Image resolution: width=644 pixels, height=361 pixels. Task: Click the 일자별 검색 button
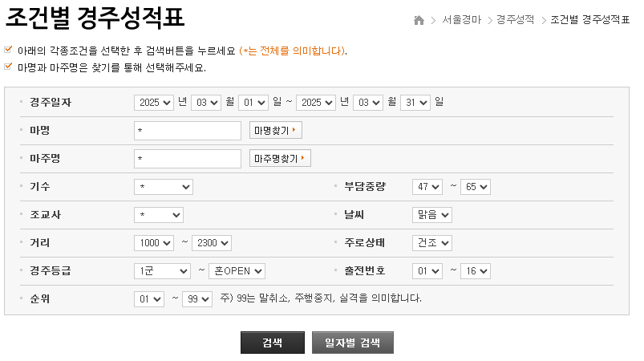pos(353,343)
